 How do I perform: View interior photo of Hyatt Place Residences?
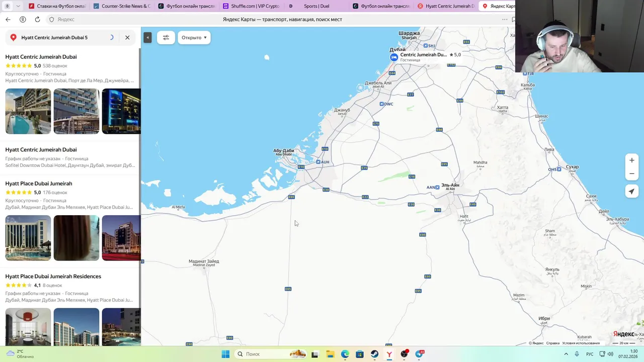(x=28, y=327)
